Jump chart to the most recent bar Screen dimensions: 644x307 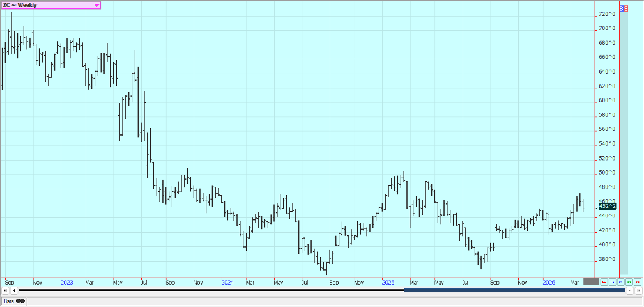tap(638, 290)
